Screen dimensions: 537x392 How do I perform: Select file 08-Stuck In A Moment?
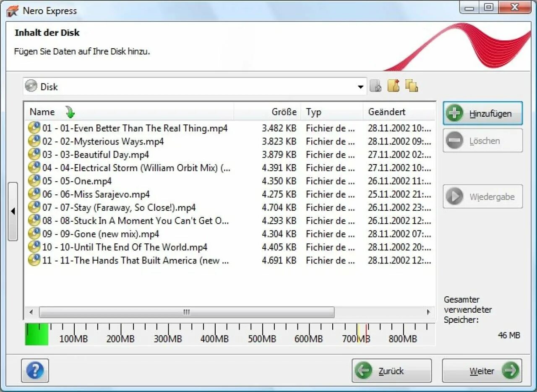[136, 221]
